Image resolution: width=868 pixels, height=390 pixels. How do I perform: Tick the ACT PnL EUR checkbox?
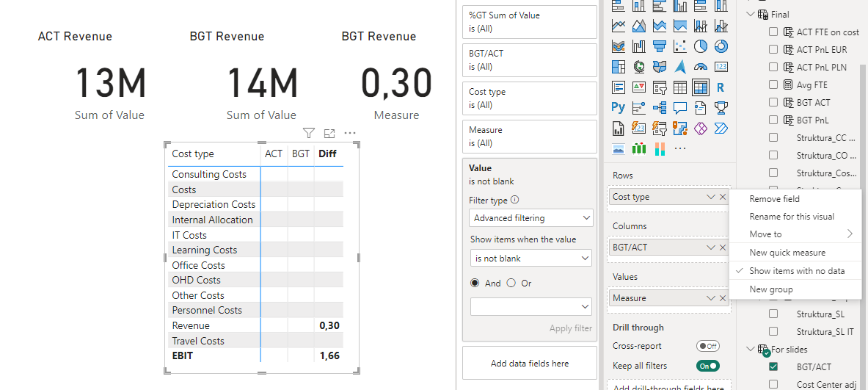tap(773, 49)
